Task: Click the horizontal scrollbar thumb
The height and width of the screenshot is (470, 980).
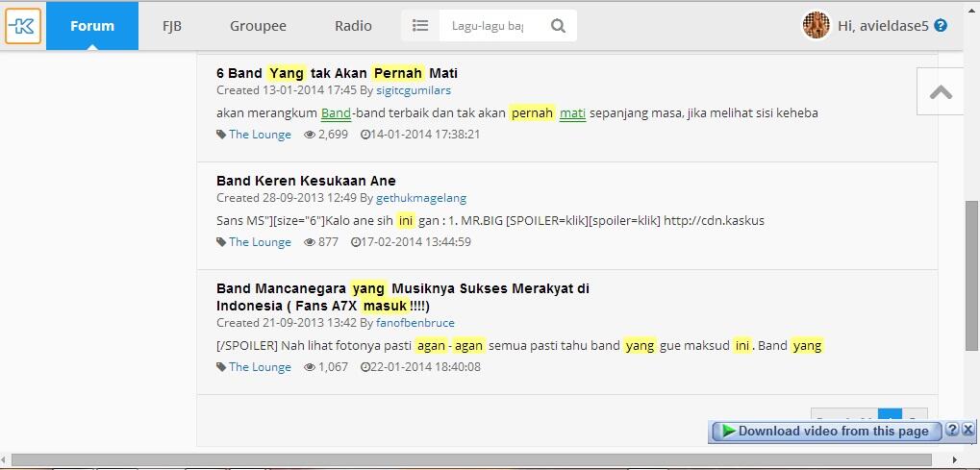Action: 471,460
